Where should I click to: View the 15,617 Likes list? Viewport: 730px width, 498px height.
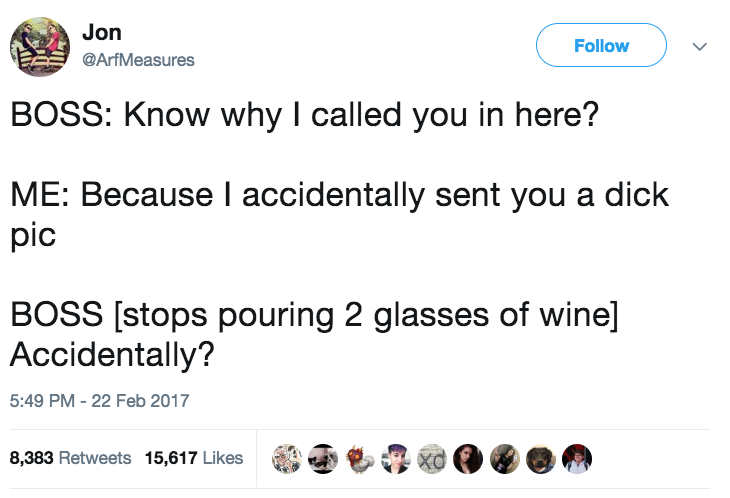[x=194, y=458]
